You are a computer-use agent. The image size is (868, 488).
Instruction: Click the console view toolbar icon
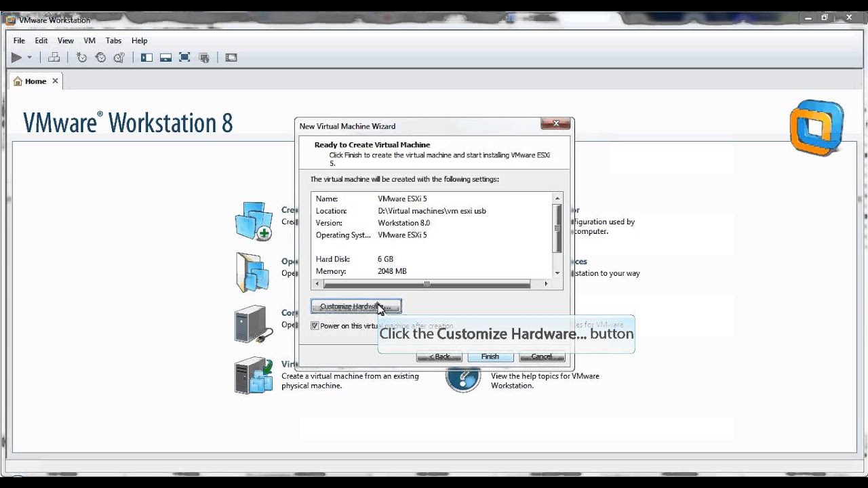click(x=231, y=58)
